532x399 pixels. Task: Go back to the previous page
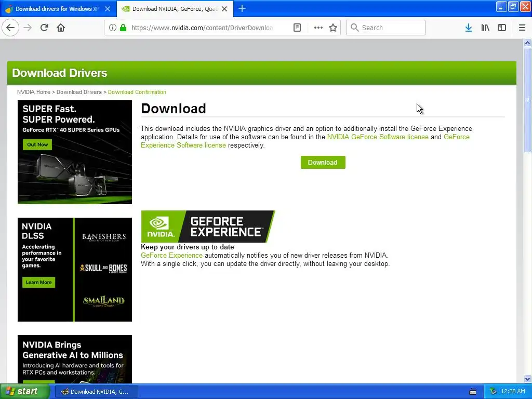pyautogui.click(x=10, y=28)
